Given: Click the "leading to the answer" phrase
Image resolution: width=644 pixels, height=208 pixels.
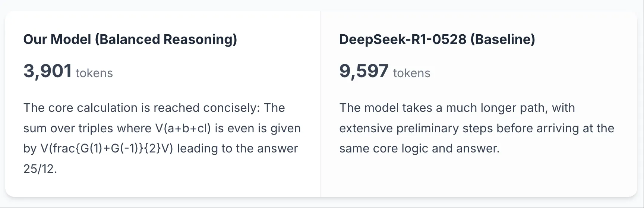Looking at the screenshot, I should pos(237,148).
